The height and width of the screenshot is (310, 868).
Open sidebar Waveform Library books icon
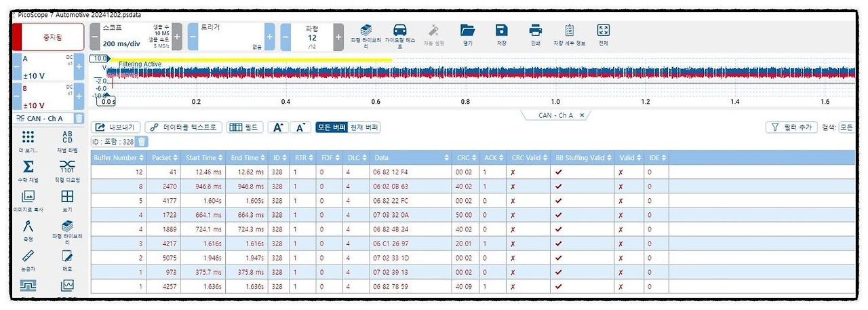(67, 231)
